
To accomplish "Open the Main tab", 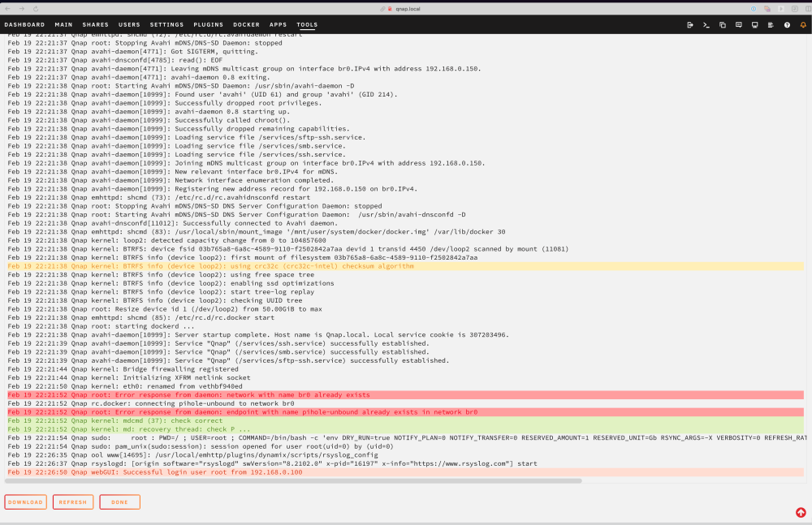I will click(63, 25).
